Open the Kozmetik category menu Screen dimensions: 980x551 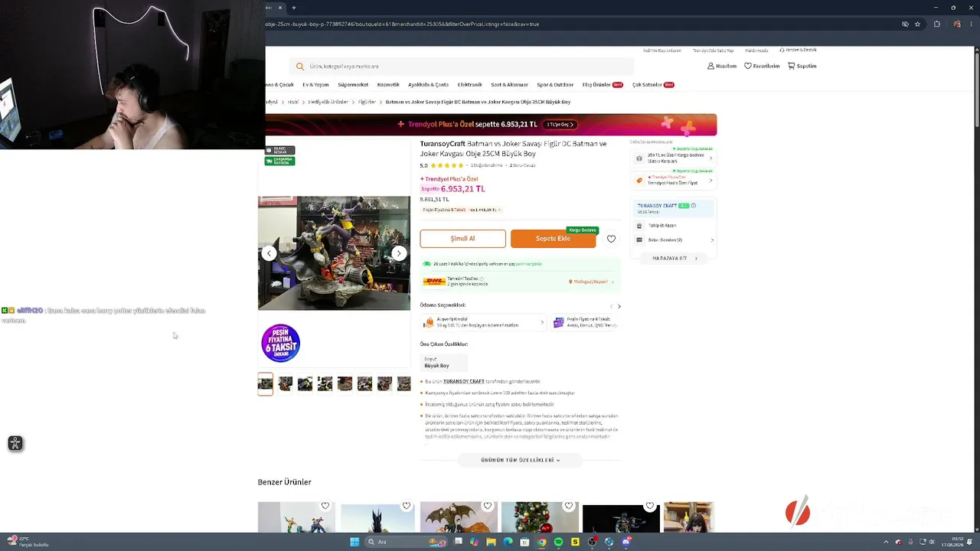(388, 85)
